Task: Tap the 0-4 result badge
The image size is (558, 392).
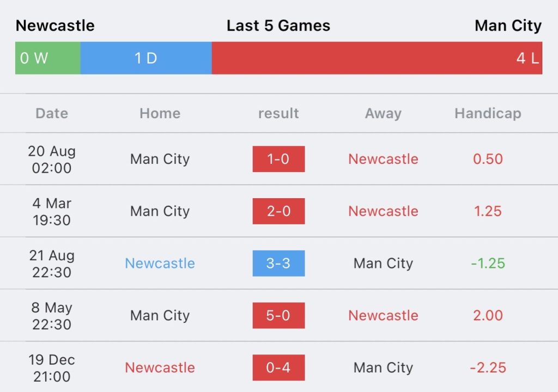Action: (278, 367)
